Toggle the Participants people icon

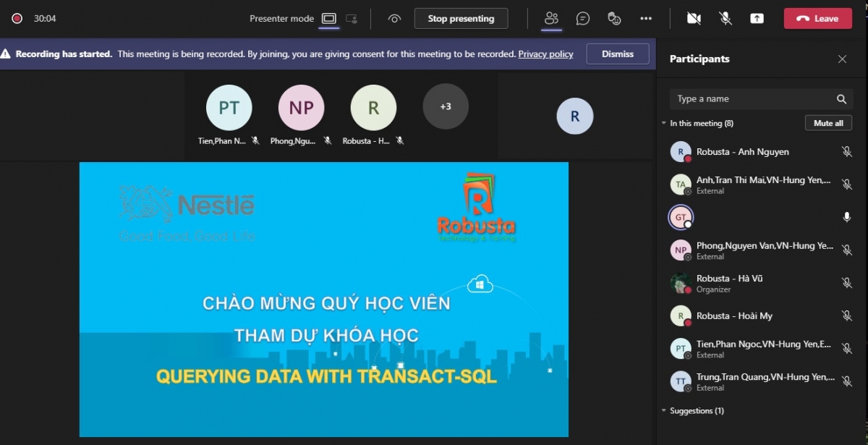click(552, 19)
